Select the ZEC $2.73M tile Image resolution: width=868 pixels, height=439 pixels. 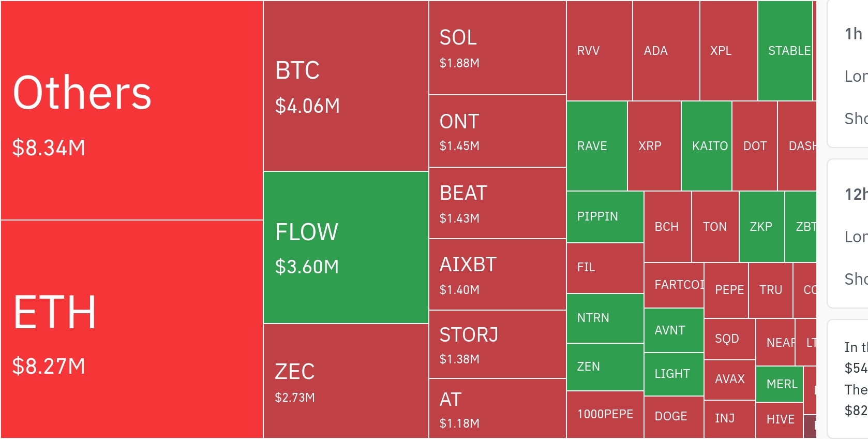(x=346, y=381)
